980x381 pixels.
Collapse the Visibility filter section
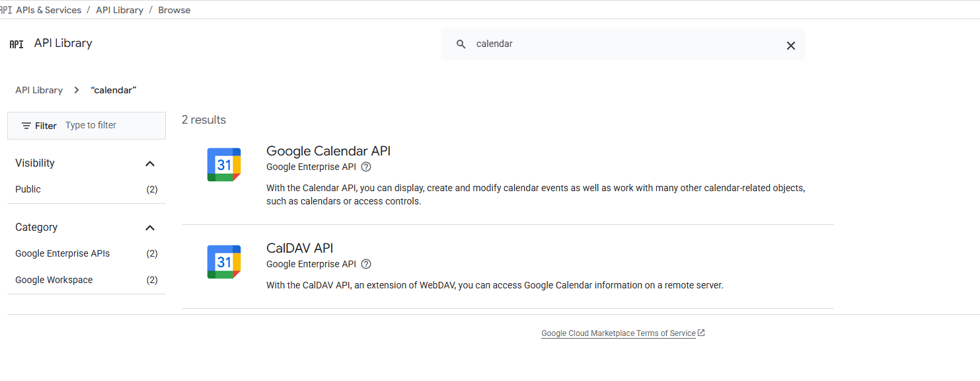150,163
